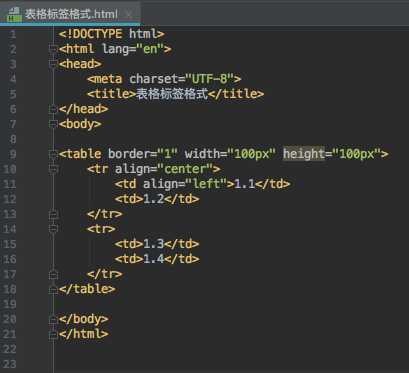The image size is (409, 373).
Task: Click the opening <head> tag text
Action: [x=80, y=64]
